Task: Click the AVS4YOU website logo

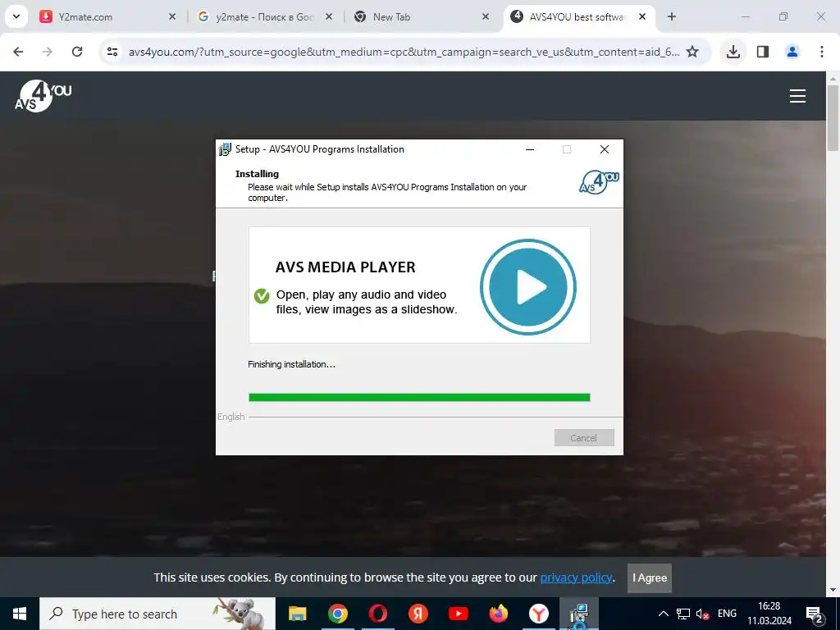Action: click(x=43, y=96)
